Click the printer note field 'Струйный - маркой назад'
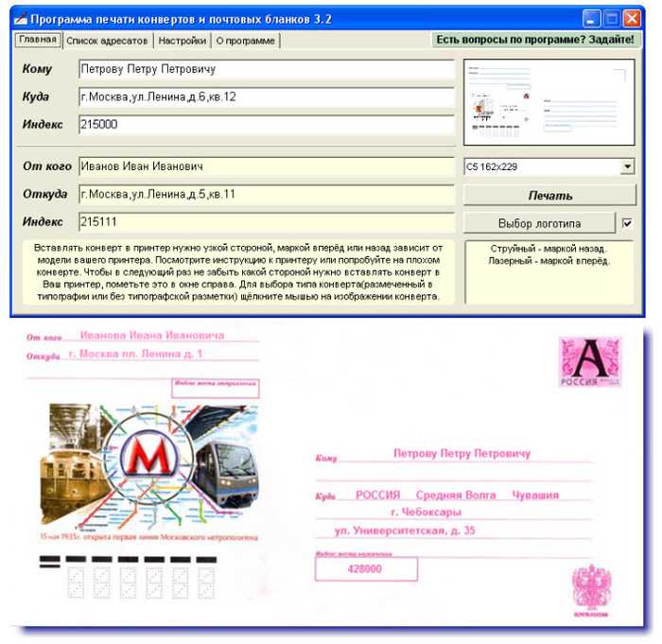Screen dimensions: 662x644 click(x=549, y=272)
